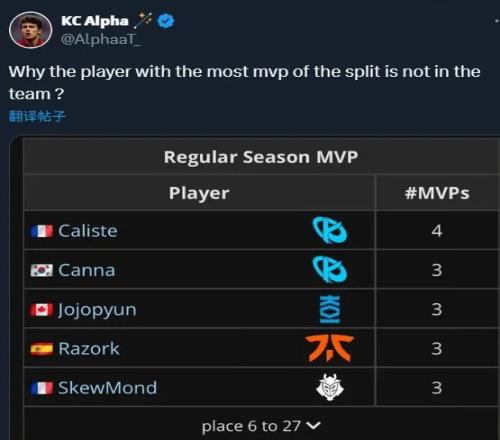This screenshot has height=440, width=500.
Task: Translate the post via the blue Chinese link
Action: [x=37, y=116]
